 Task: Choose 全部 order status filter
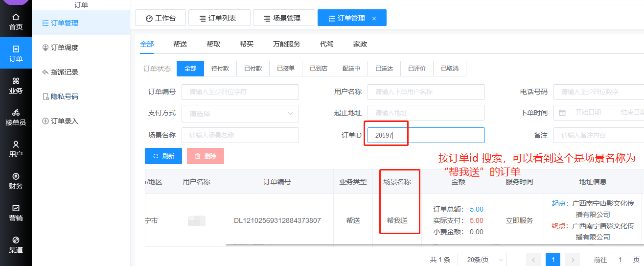[x=190, y=69]
